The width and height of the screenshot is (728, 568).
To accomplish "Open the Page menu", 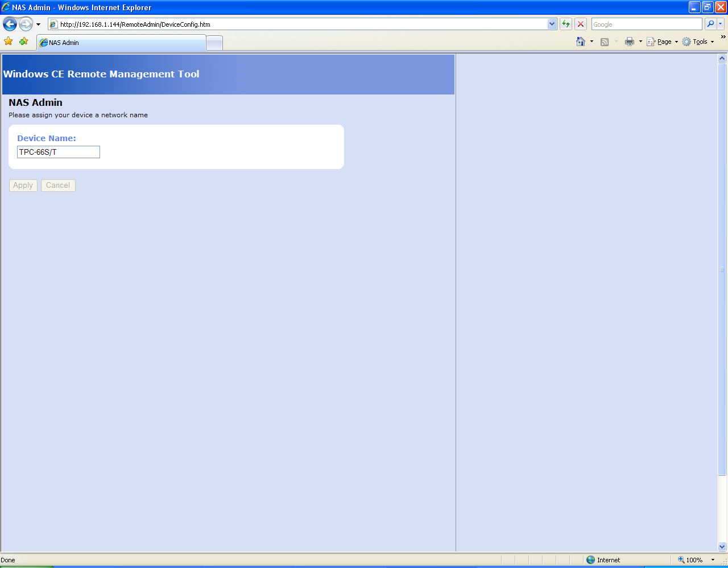I will tap(662, 42).
